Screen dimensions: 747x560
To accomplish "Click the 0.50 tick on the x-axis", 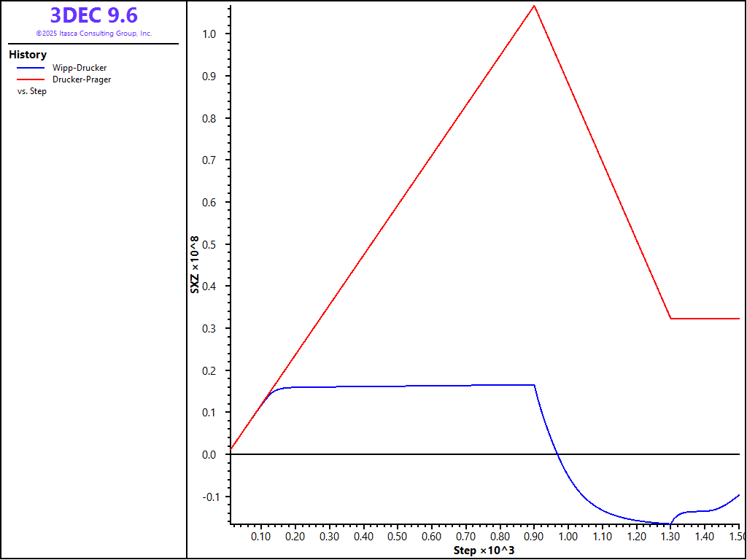I will tap(398, 537).
